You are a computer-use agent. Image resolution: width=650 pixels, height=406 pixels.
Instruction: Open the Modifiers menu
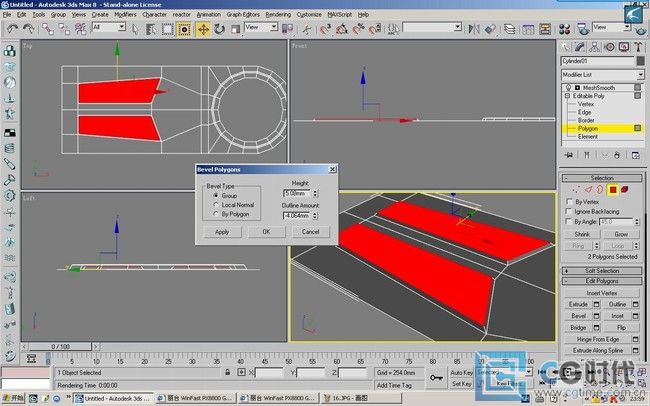pos(125,14)
